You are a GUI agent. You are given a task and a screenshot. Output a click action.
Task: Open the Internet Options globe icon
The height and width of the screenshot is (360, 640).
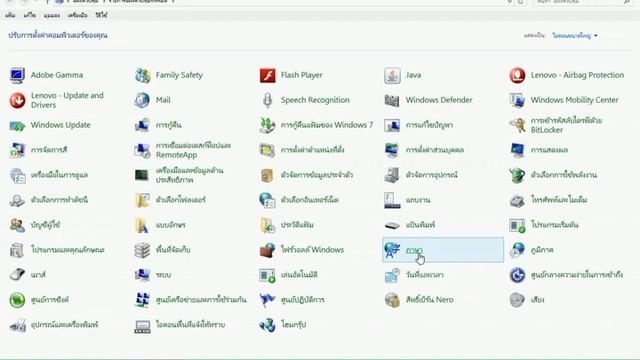(x=267, y=200)
